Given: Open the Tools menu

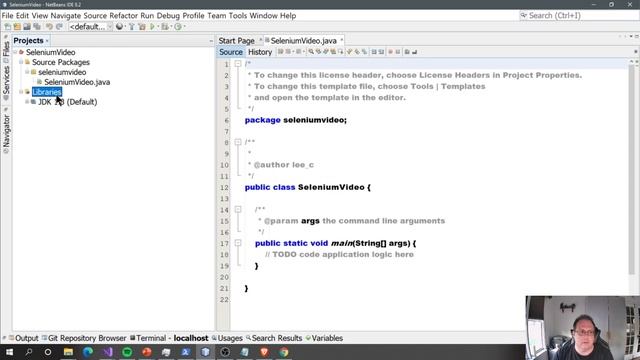Looking at the screenshot, I should point(238,16).
